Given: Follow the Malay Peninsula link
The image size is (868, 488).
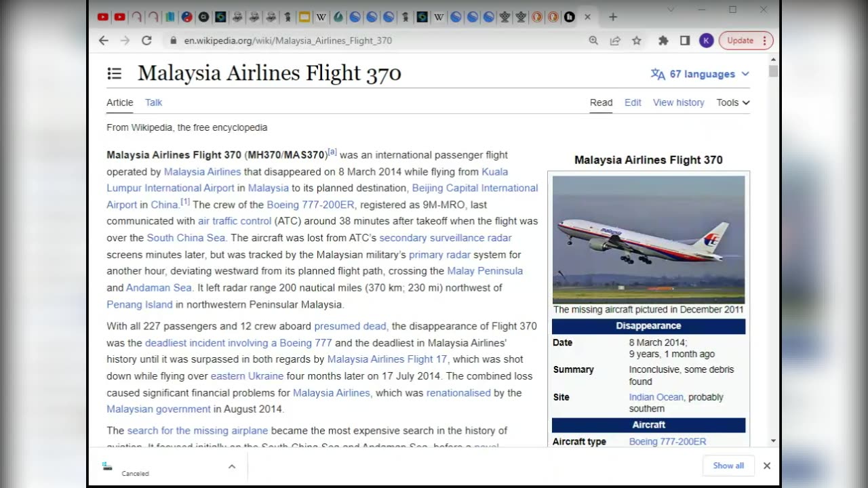Looking at the screenshot, I should click(485, 271).
